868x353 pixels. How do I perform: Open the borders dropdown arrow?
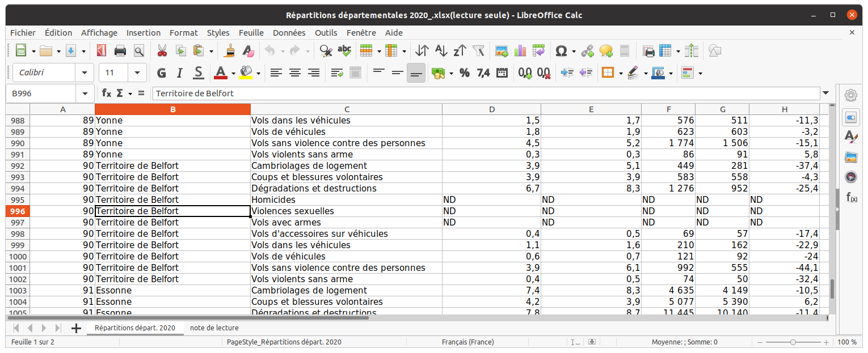click(620, 73)
